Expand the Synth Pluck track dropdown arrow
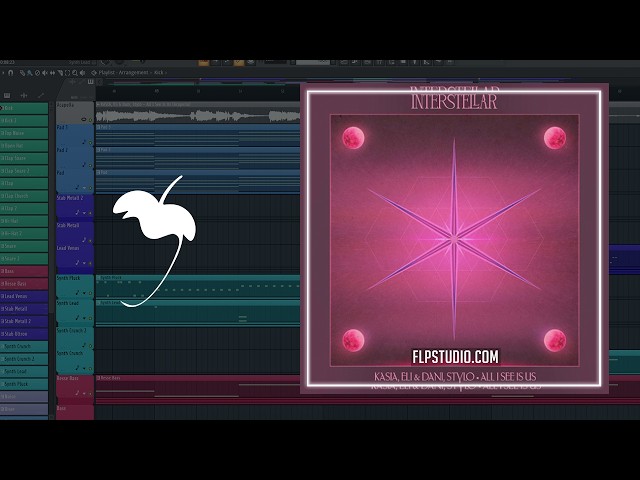640x480 pixels. click(84, 293)
